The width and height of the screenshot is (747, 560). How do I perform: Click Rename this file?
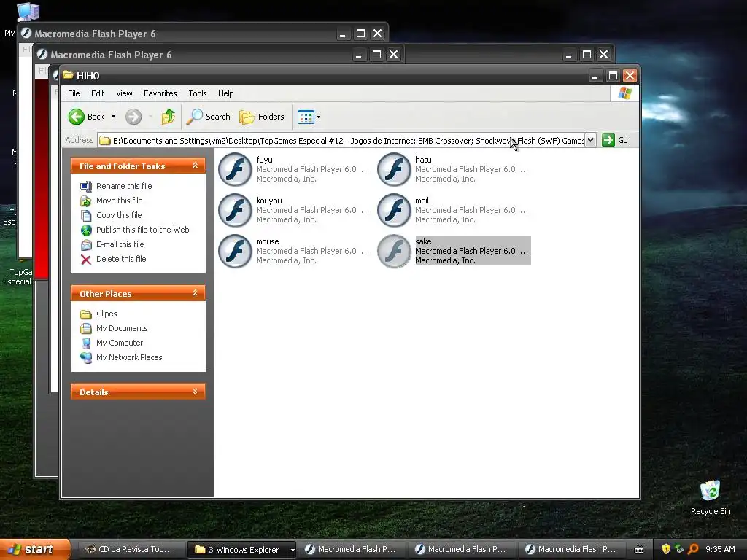point(124,186)
